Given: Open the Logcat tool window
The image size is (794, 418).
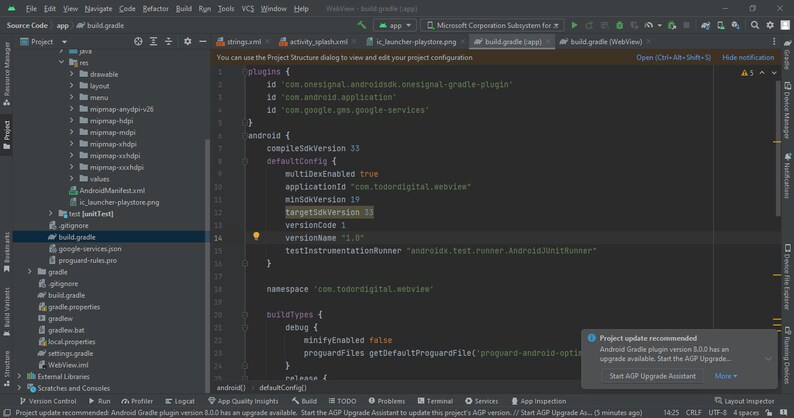Looking at the screenshot, I should point(180,401).
